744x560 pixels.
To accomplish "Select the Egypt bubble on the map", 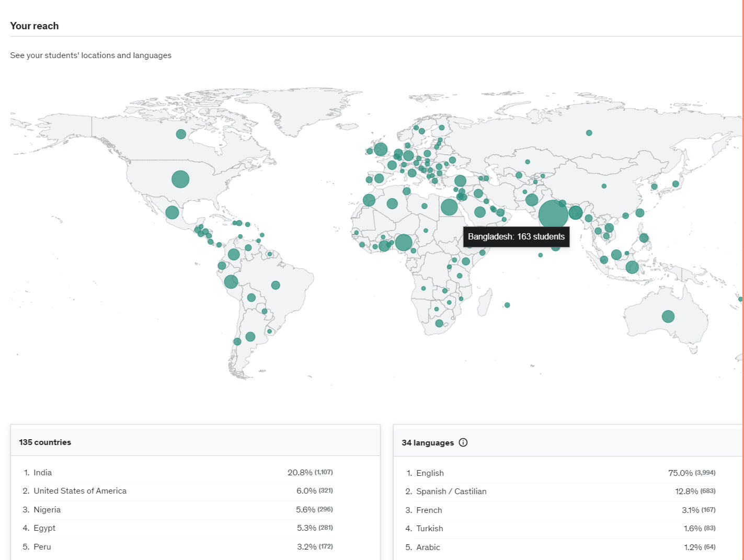I will tap(449, 207).
